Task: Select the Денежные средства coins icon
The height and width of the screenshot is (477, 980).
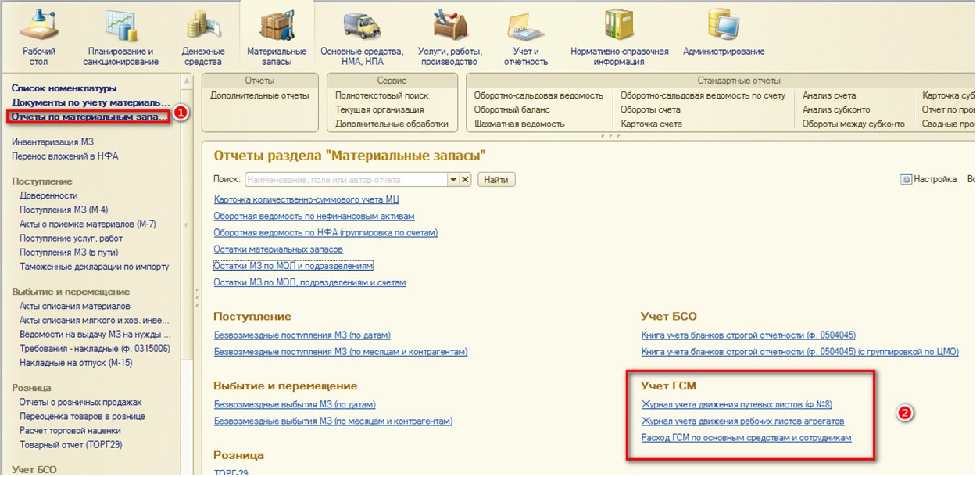Action: tap(203, 24)
